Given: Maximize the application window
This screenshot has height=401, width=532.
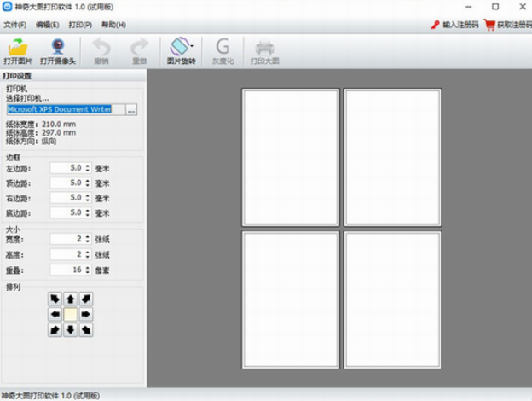Looking at the screenshot, I should (495, 7).
